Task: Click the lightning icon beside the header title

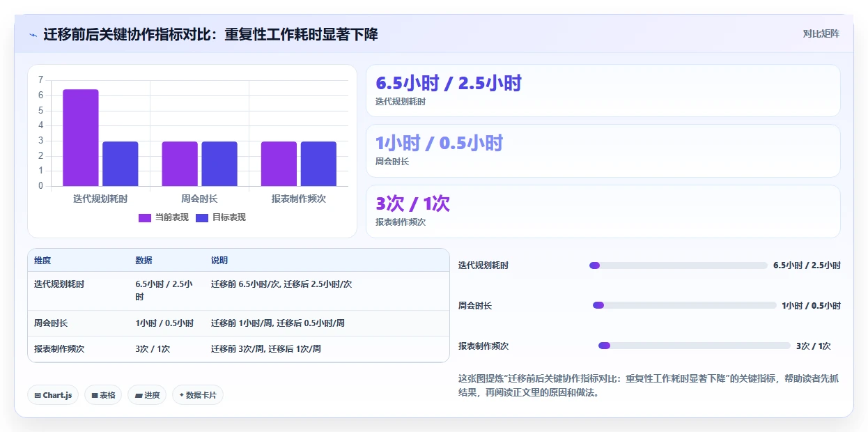Action: tap(33, 35)
